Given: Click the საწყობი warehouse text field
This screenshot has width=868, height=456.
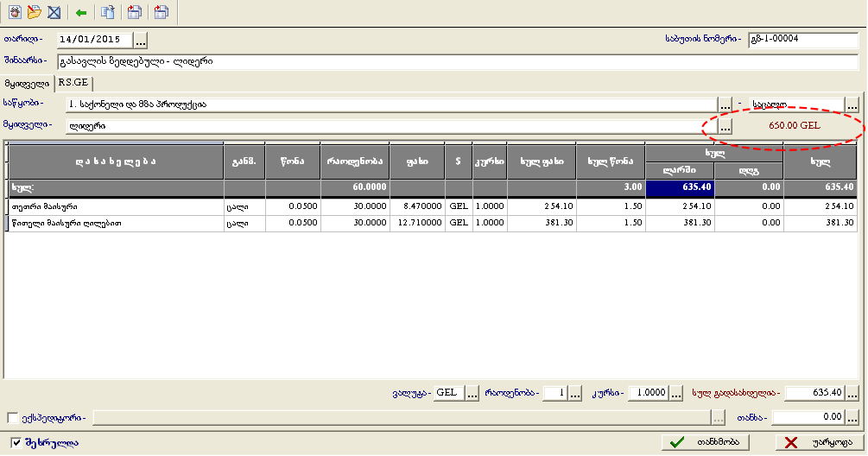Looking at the screenshot, I should (x=391, y=104).
